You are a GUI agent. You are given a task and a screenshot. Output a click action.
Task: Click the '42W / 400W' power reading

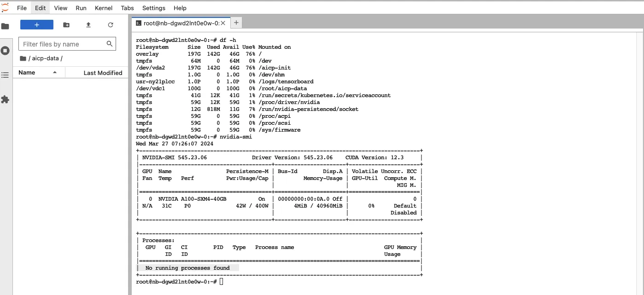252,206
